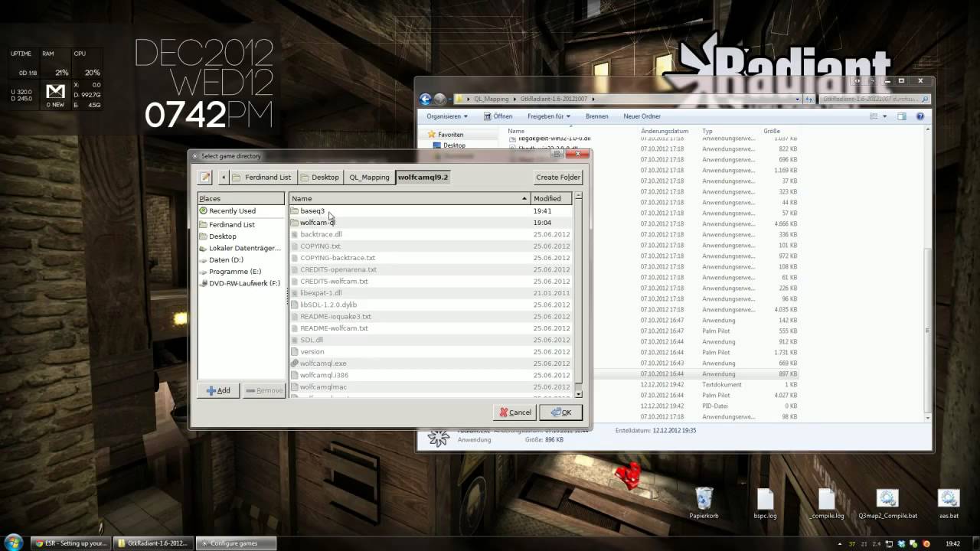Viewport: 980px width, 551px height.
Task: Click README-ioquake3.txt file
Action: (x=430, y=316)
